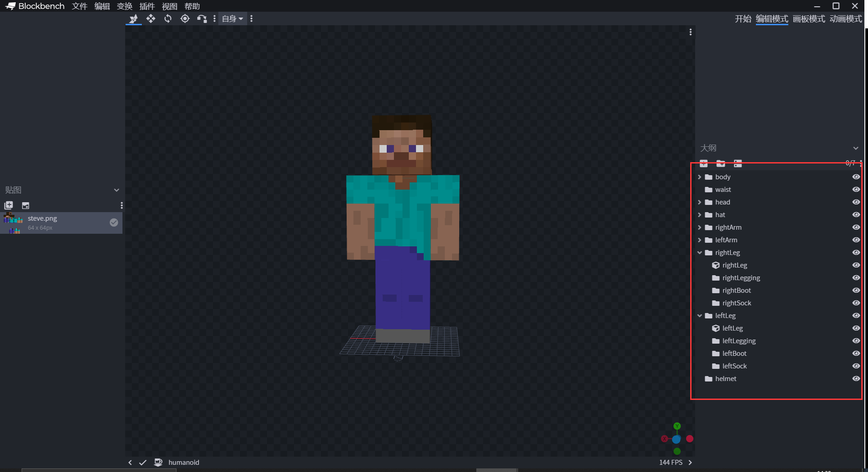This screenshot has height=472, width=868.
Task: Hide the body group
Action: (x=856, y=177)
